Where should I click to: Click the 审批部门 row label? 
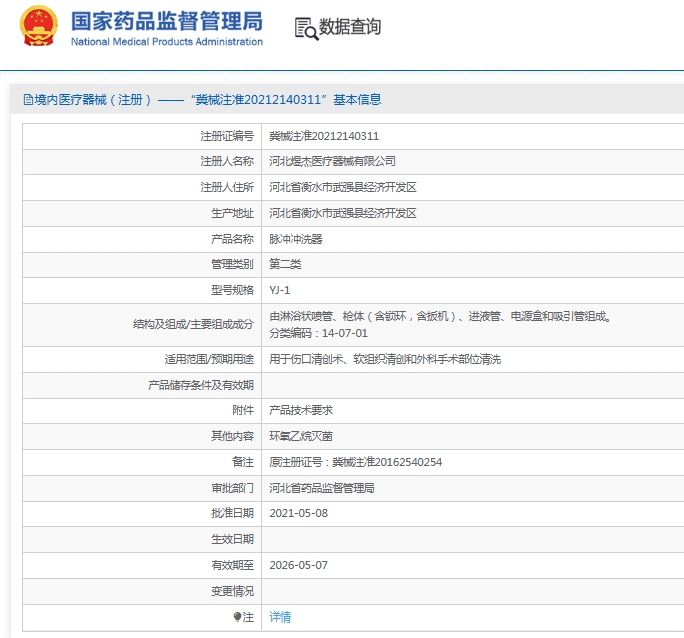pos(233,488)
